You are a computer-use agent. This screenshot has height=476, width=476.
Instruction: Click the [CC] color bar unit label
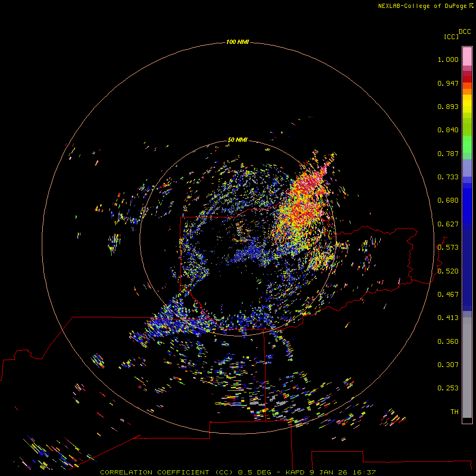pos(451,36)
